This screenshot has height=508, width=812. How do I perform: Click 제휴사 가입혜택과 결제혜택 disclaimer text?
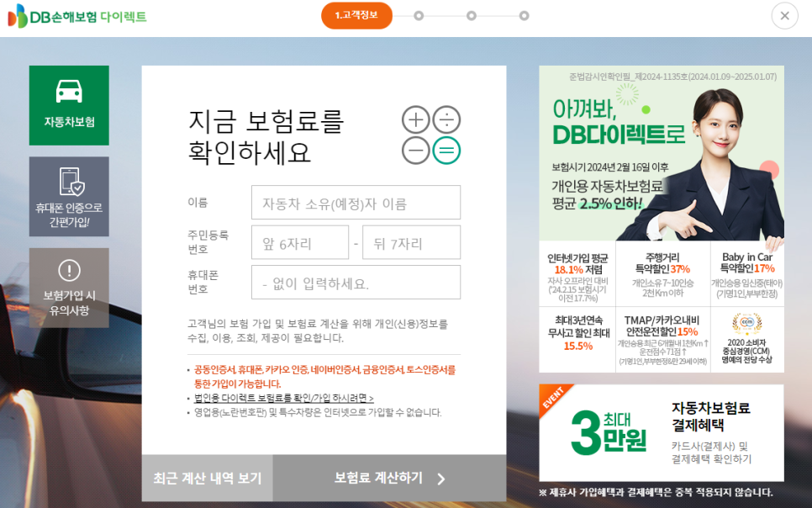pyautogui.click(x=656, y=492)
